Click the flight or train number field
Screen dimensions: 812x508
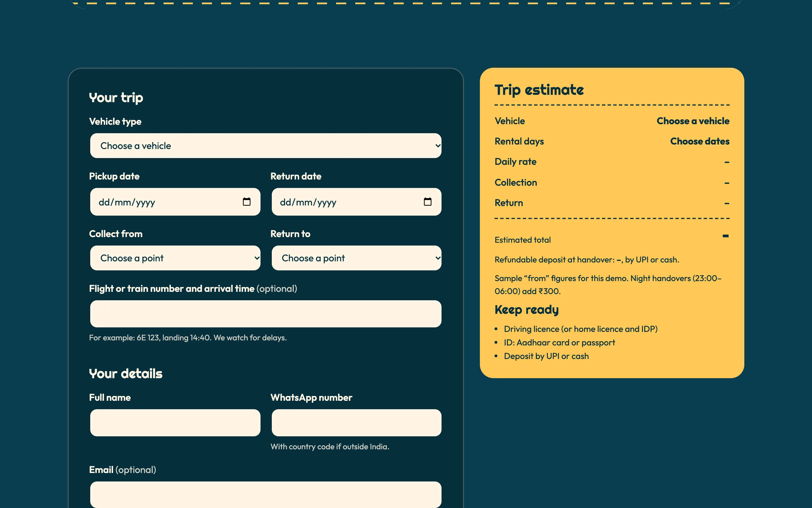click(266, 314)
